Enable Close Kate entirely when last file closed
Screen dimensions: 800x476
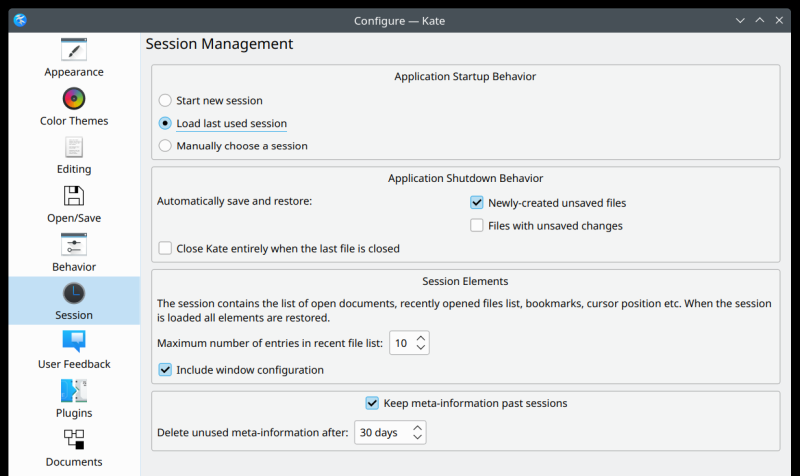(165, 248)
